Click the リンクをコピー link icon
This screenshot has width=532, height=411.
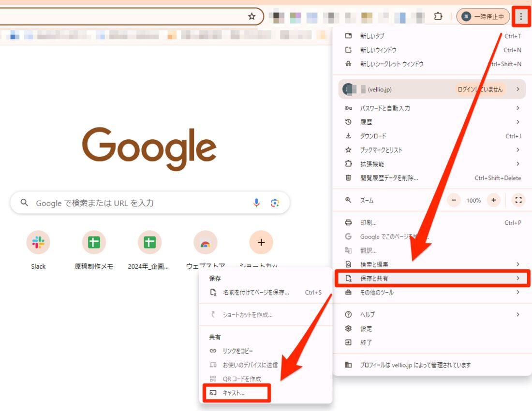(x=213, y=351)
